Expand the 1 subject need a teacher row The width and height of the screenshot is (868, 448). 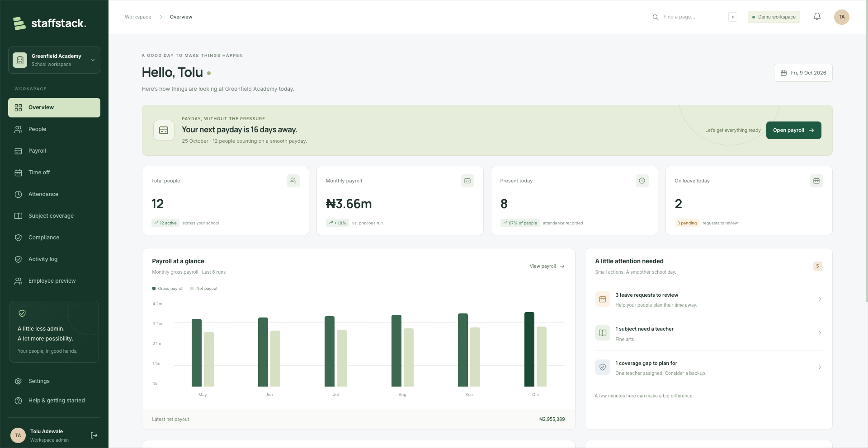tap(708, 333)
